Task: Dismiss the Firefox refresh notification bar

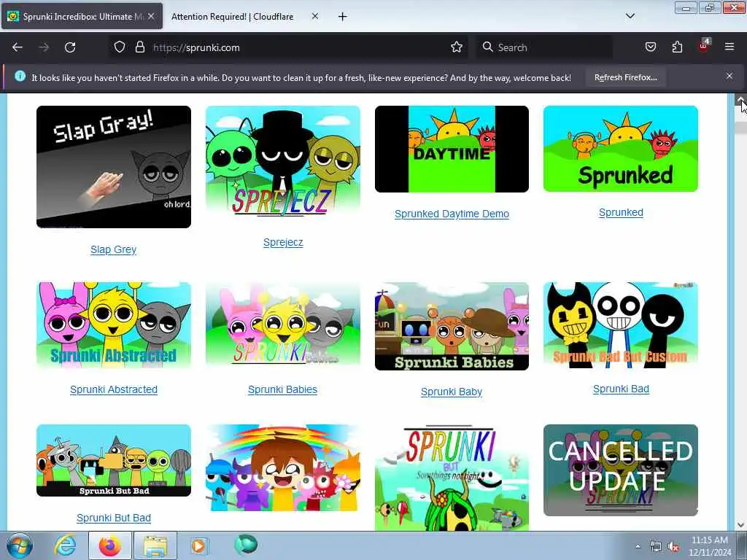Action: [729, 76]
